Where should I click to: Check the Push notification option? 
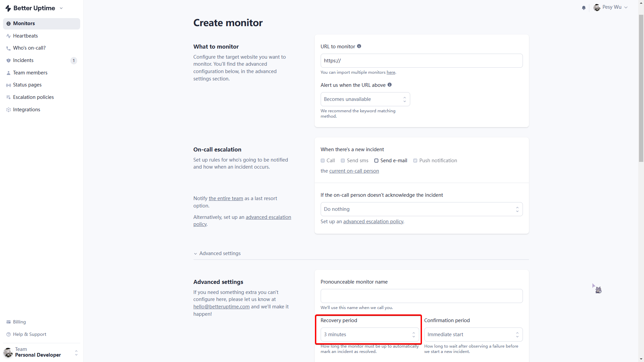pyautogui.click(x=415, y=161)
